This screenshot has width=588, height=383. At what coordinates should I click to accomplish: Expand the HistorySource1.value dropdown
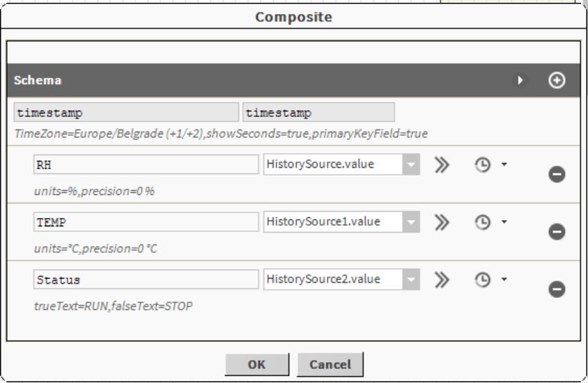[x=411, y=222]
